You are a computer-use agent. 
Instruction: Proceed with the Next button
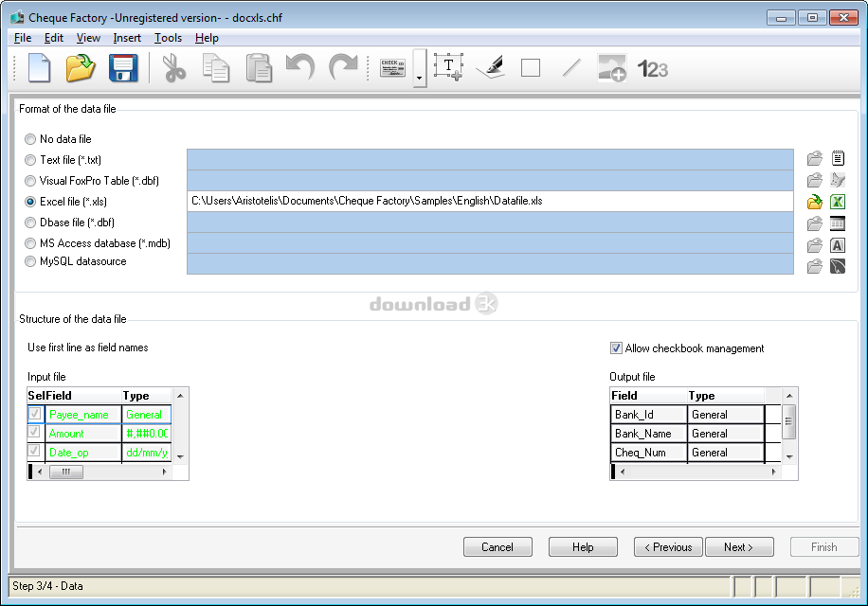(x=739, y=547)
